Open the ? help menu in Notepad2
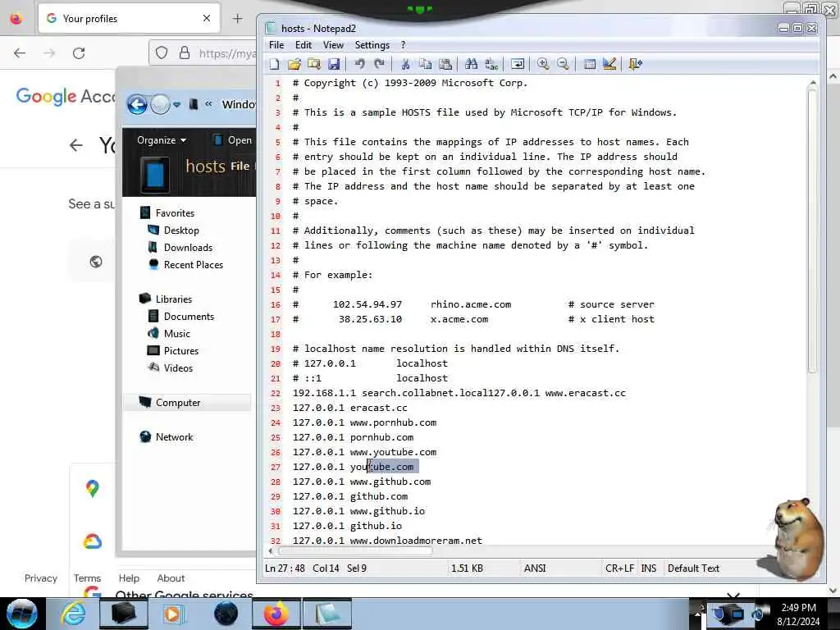Viewport: 840px width, 630px height. [404, 45]
